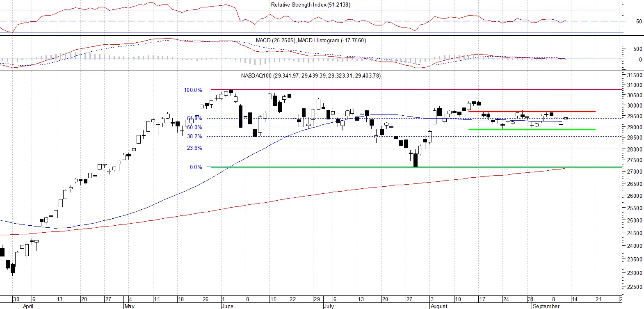Select the date label 31 before September

coord(530,299)
